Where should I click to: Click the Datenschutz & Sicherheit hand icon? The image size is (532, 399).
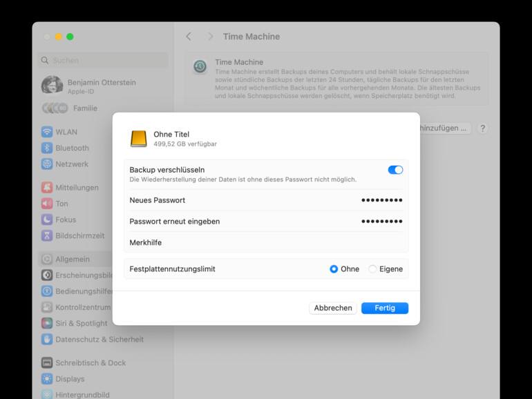pyautogui.click(x=47, y=339)
